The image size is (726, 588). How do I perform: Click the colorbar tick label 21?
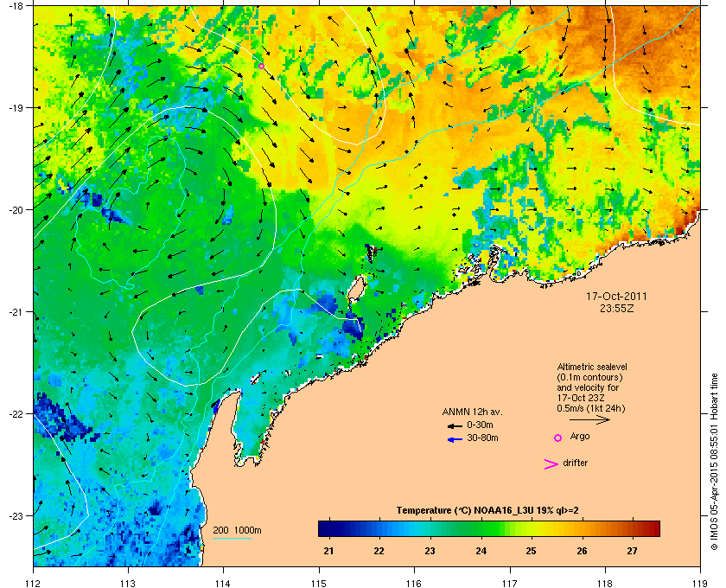[329, 552]
